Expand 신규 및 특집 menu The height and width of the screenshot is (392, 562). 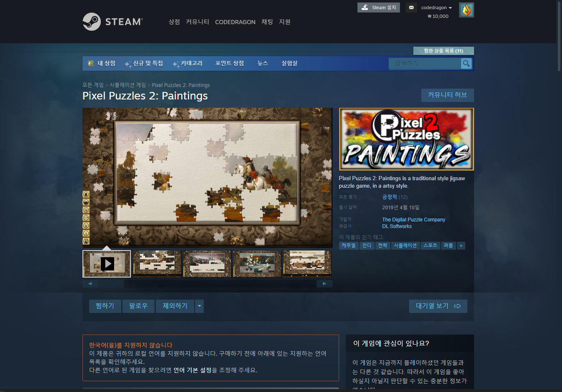(x=144, y=63)
